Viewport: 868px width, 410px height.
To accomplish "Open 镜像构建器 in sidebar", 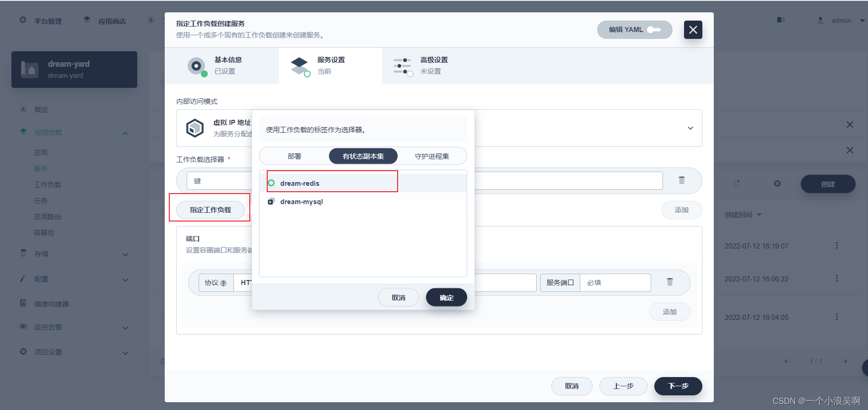I will tap(51, 304).
